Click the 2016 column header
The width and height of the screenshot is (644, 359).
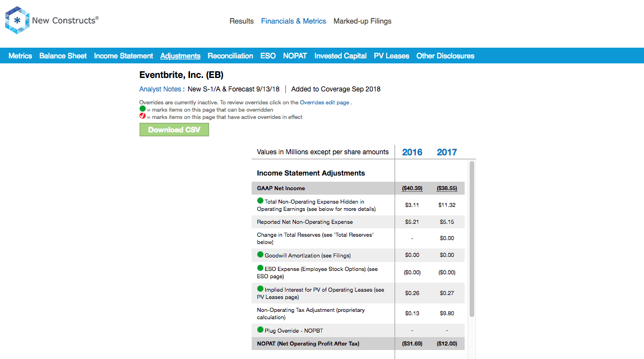point(412,152)
